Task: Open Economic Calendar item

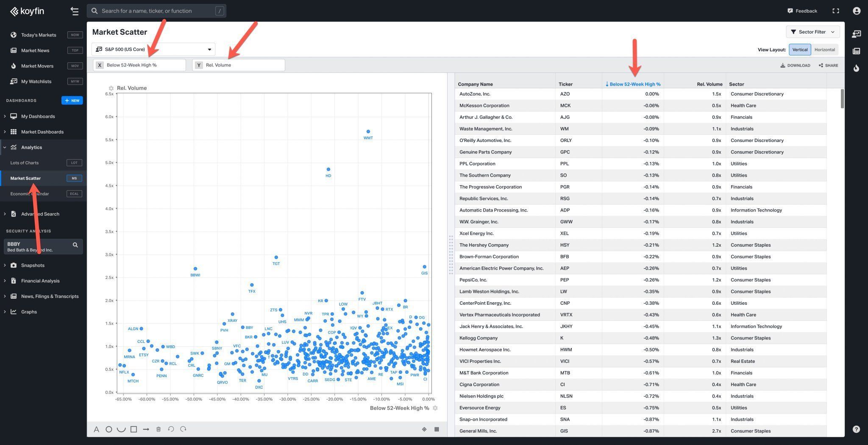Action: coord(43,194)
